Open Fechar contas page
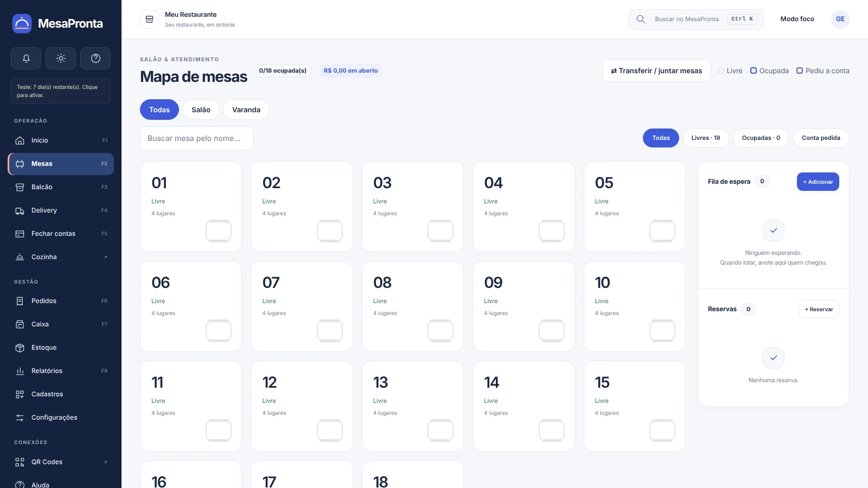This screenshot has height=488, width=868. tap(61, 234)
